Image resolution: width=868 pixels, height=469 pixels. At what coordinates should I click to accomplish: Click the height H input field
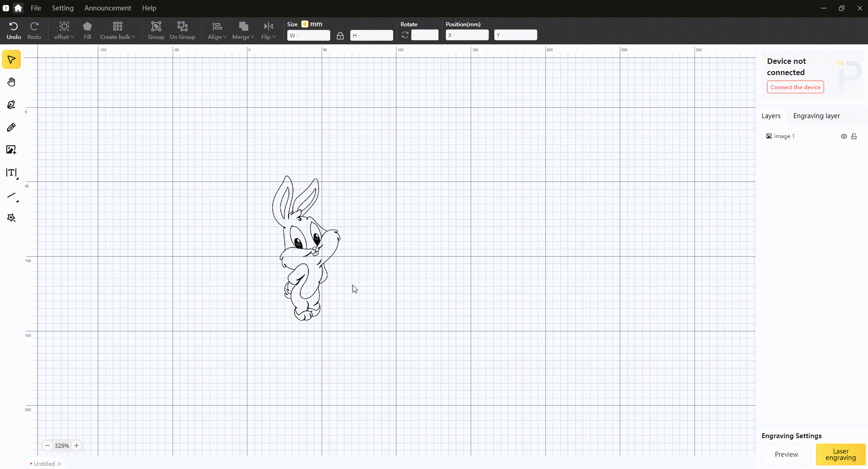[x=371, y=35]
